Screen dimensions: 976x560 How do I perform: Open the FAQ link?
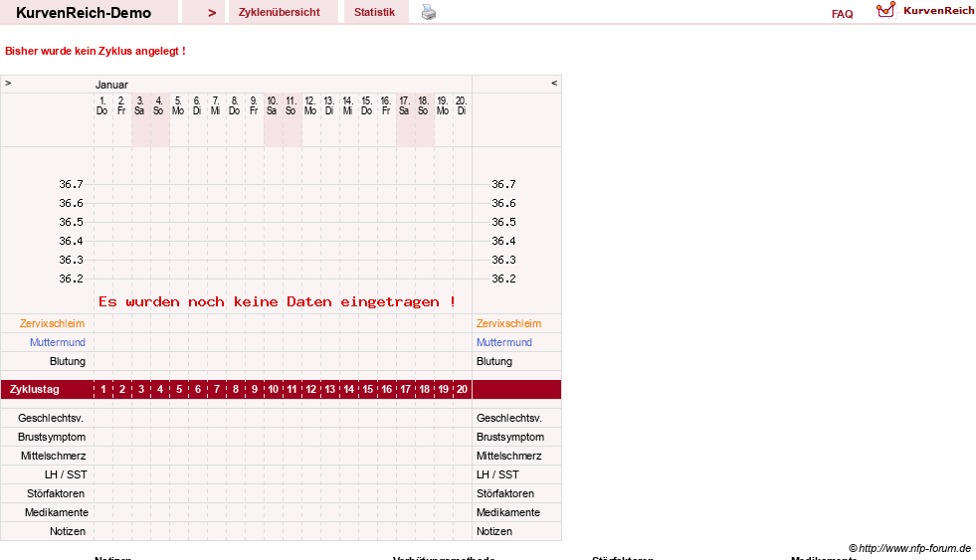coord(842,14)
